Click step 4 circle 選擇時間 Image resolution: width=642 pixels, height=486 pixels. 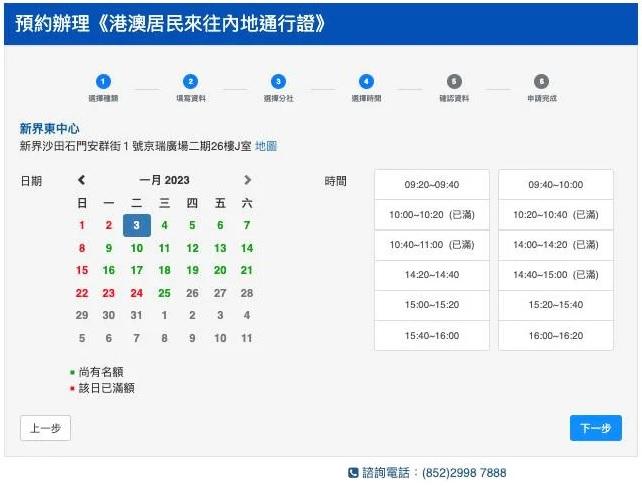click(x=366, y=81)
